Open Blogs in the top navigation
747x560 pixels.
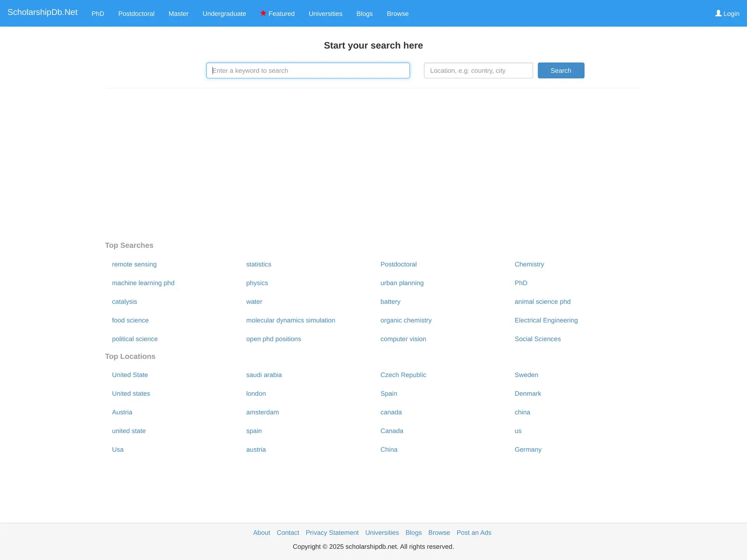coord(365,14)
